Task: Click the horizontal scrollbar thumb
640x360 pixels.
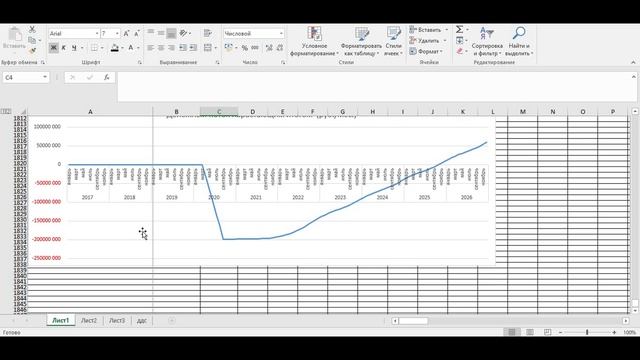Action: pyautogui.click(x=413, y=321)
